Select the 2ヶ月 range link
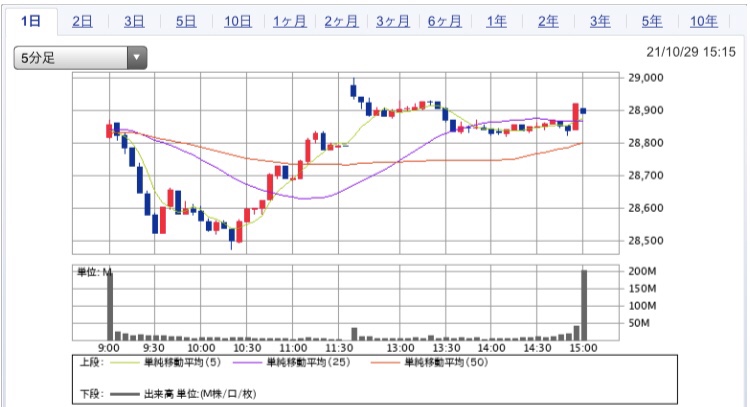This screenshot has height=407, width=750. pos(341,22)
